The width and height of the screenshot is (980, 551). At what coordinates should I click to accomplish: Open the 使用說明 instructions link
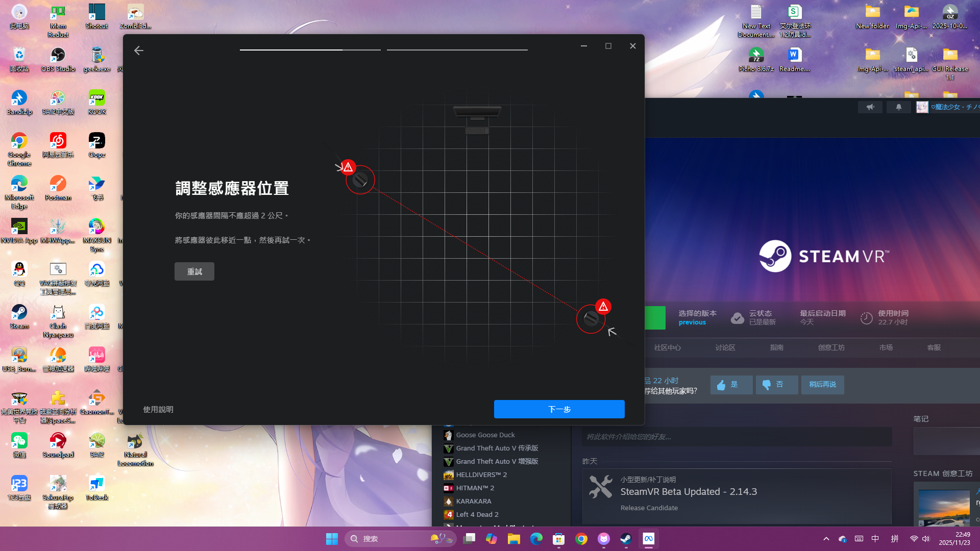click(x=158, y=409)
